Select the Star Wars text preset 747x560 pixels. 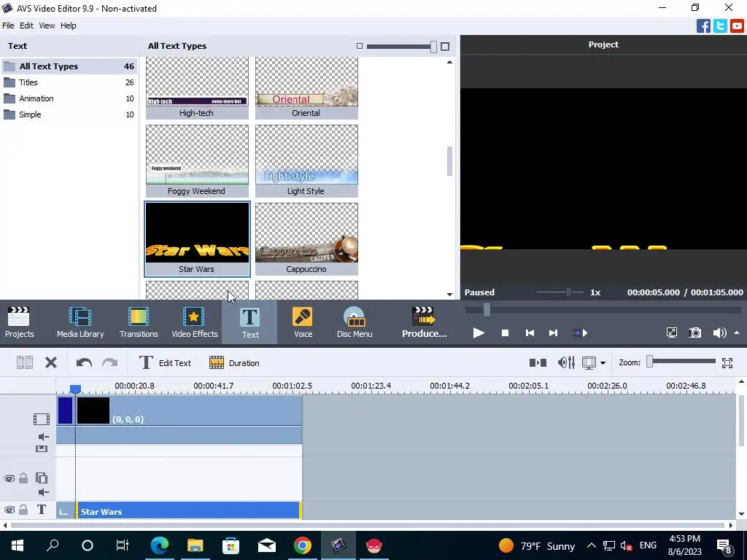point(197,239)
